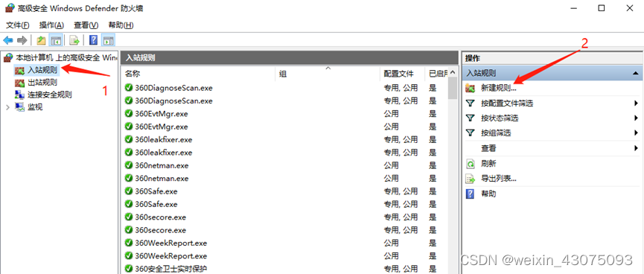Click the up-one-level folder toolbar icon
The height and width of the screenshot is (274, 644).
41,40
